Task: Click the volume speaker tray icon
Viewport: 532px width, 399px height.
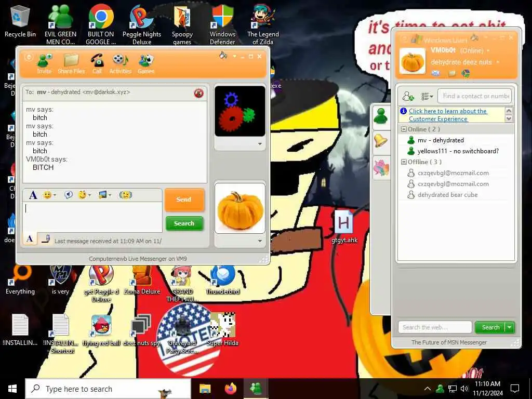Action: [x=464, y=389]
